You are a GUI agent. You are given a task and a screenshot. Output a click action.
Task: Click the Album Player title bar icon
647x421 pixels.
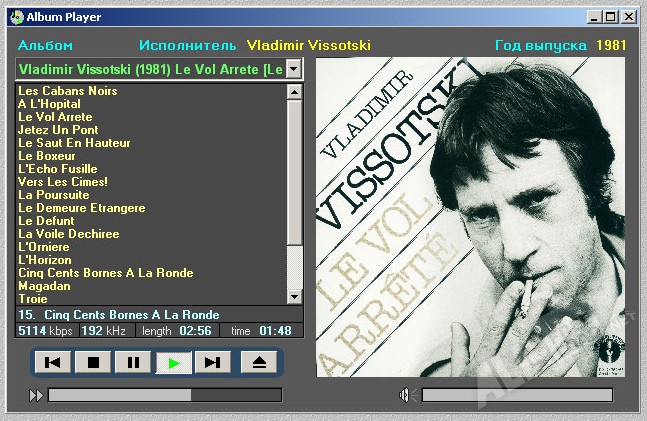(x=17, y=17)
